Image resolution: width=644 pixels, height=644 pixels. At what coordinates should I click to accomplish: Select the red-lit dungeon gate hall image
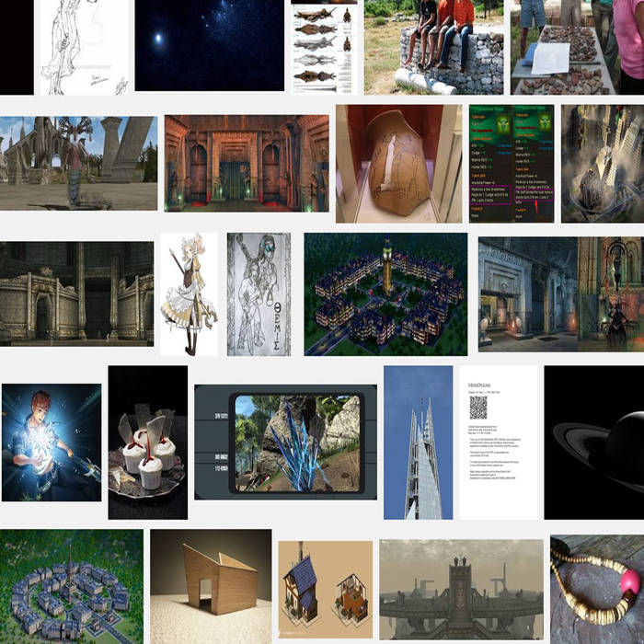[x=246, y=163]
